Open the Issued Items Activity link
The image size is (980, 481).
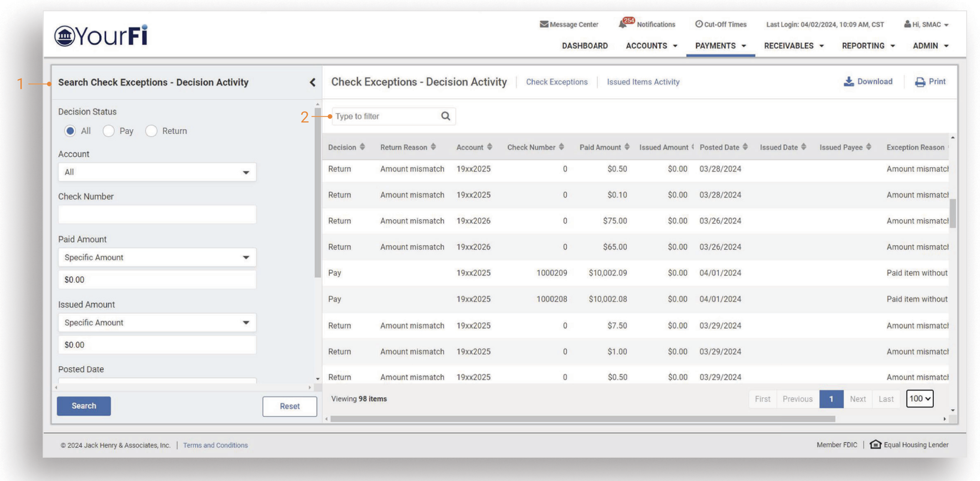pos(643,82)
